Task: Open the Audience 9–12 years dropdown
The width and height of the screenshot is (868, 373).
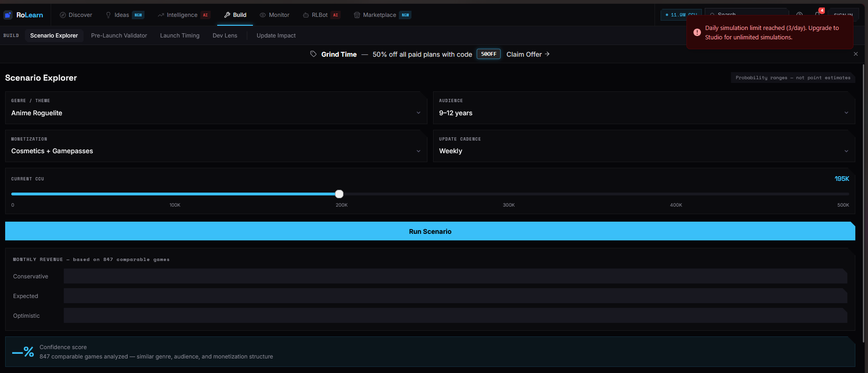Action: coord(644,108)
